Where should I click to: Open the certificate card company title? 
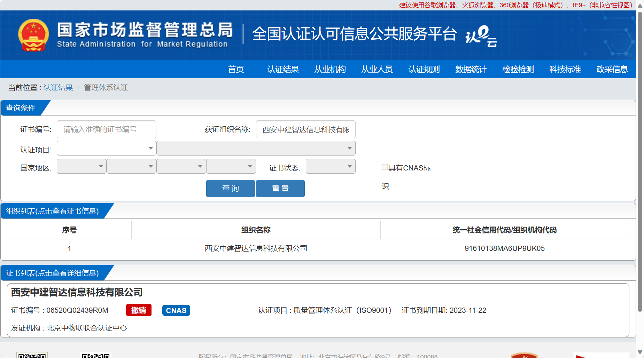[x=77, y=292]
